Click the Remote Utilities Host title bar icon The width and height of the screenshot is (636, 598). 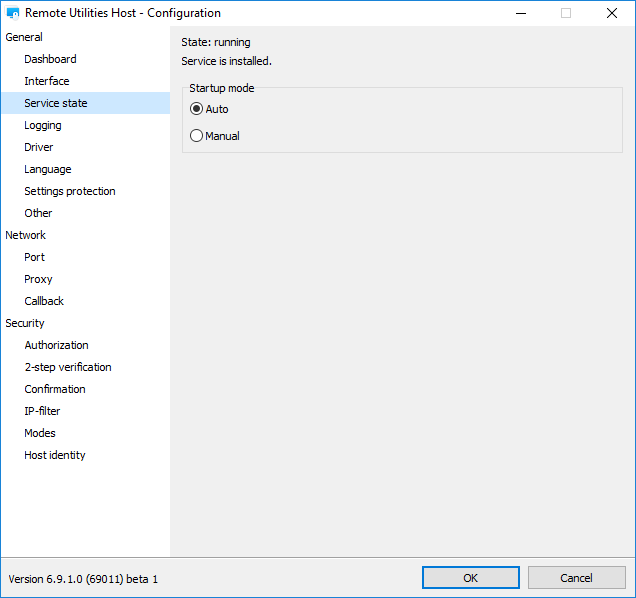13,13
